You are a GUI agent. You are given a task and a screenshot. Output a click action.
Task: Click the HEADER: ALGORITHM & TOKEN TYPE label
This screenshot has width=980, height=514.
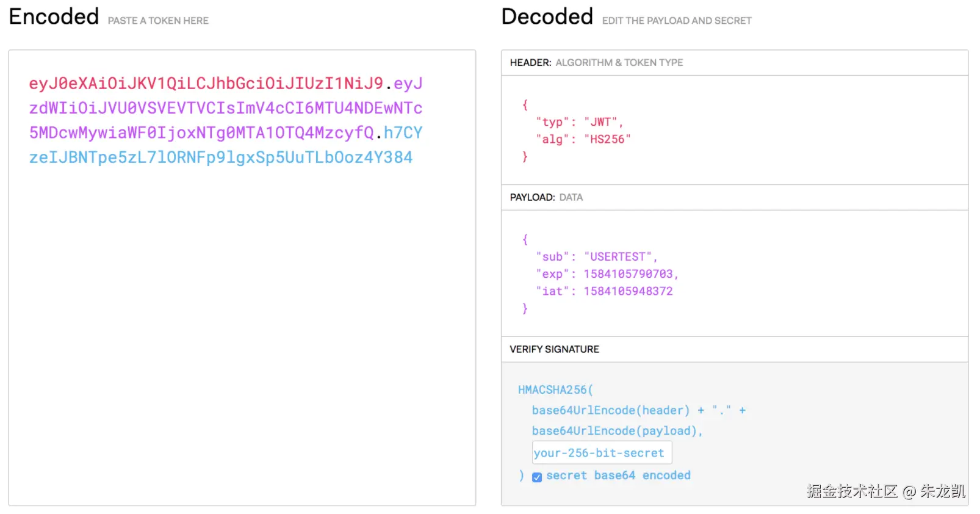596,63
